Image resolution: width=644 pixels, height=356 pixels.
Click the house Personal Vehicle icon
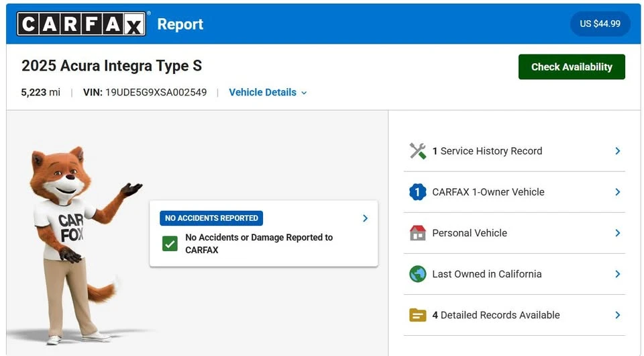pyautogui.click(x=418, y=233)
